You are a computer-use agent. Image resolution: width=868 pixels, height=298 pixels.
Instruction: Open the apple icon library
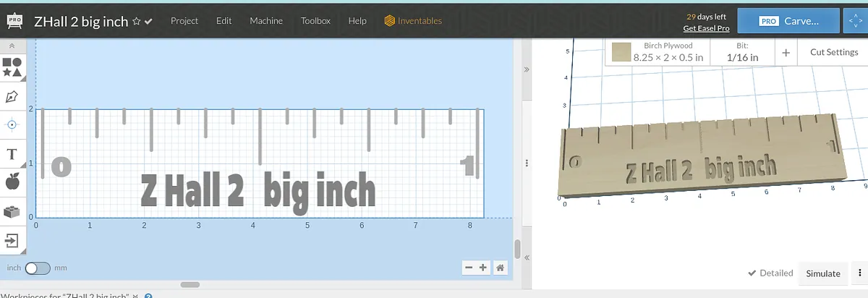(x=12, y=182)
